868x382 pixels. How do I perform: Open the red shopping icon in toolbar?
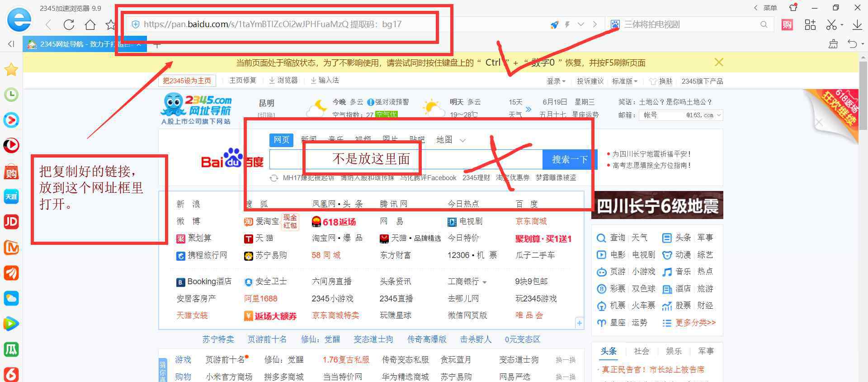click(787, 24)
